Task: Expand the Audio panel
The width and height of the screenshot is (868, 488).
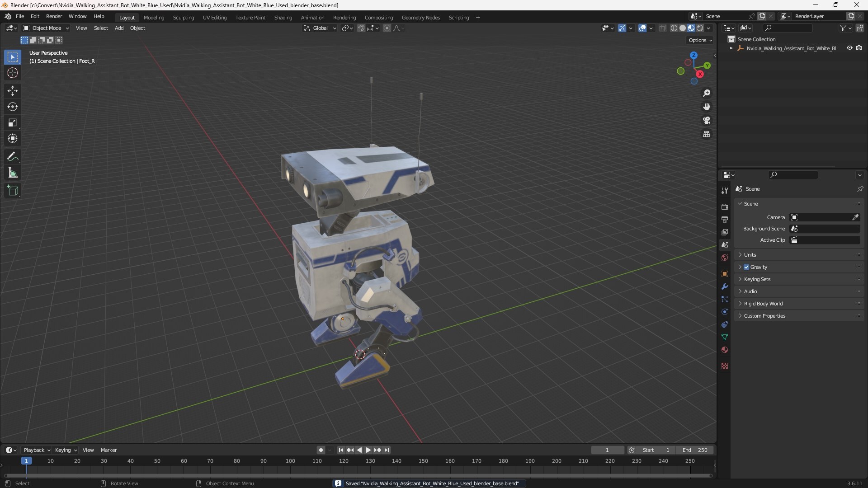Action: tap(799, 291)
